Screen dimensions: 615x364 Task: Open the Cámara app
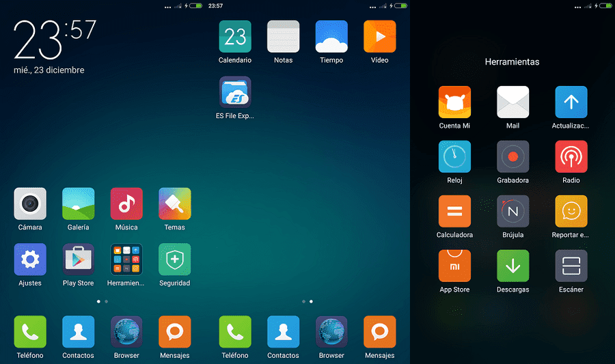point(30,204)
